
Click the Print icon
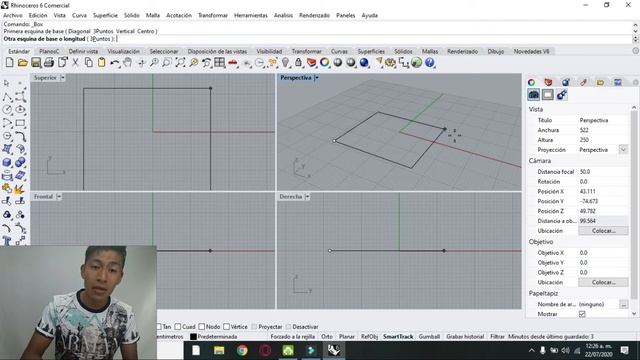click(49, 62)
